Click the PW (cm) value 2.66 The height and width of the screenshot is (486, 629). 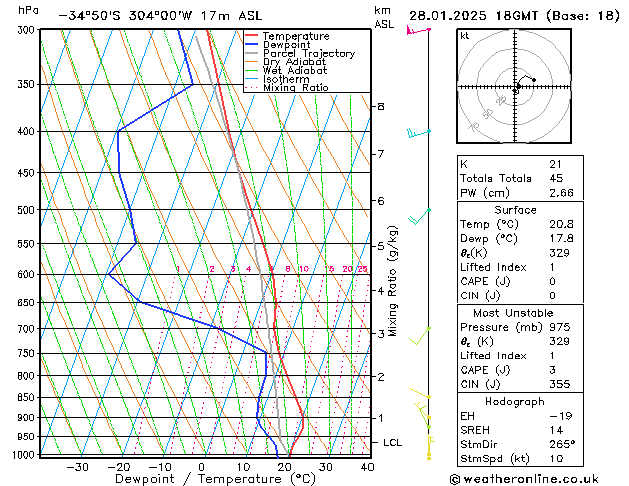click(x=561, y=193)
